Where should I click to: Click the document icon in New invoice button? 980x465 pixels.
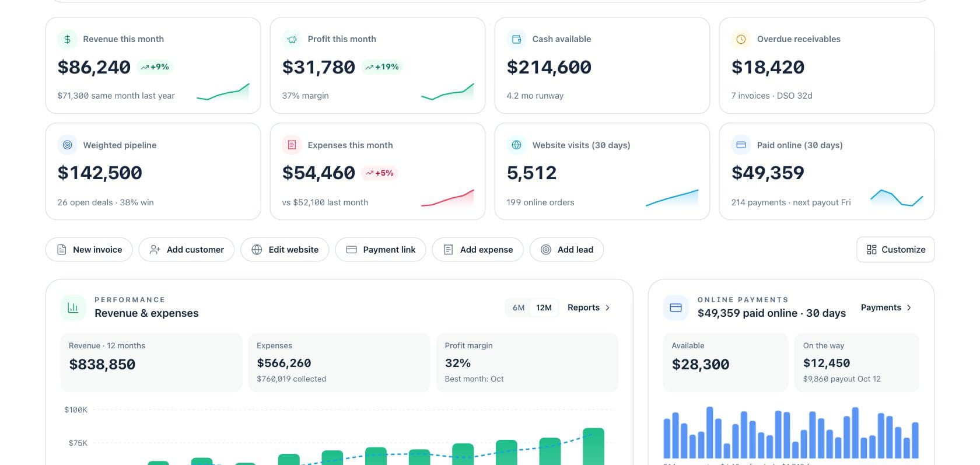click(x=61, y=250)
